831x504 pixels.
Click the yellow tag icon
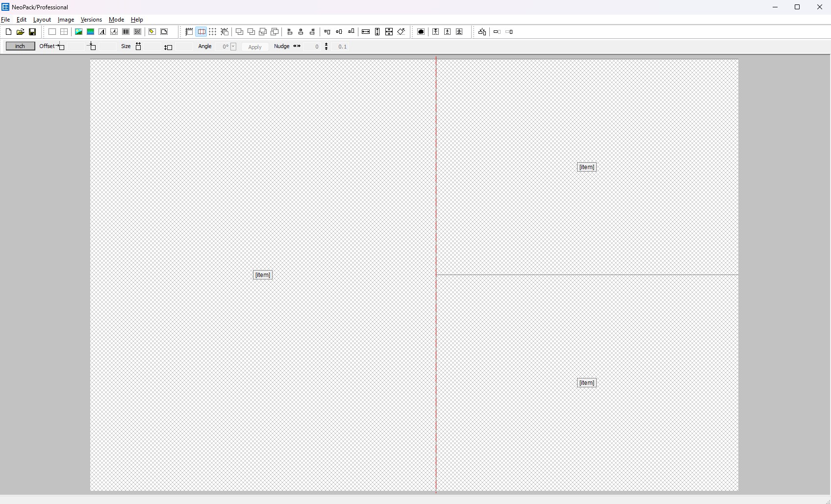pos(152,32)
